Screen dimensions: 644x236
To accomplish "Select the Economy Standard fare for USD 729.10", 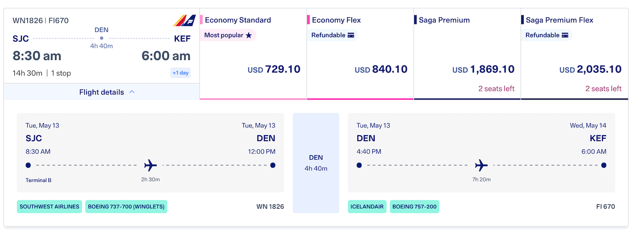I will 274,70.
